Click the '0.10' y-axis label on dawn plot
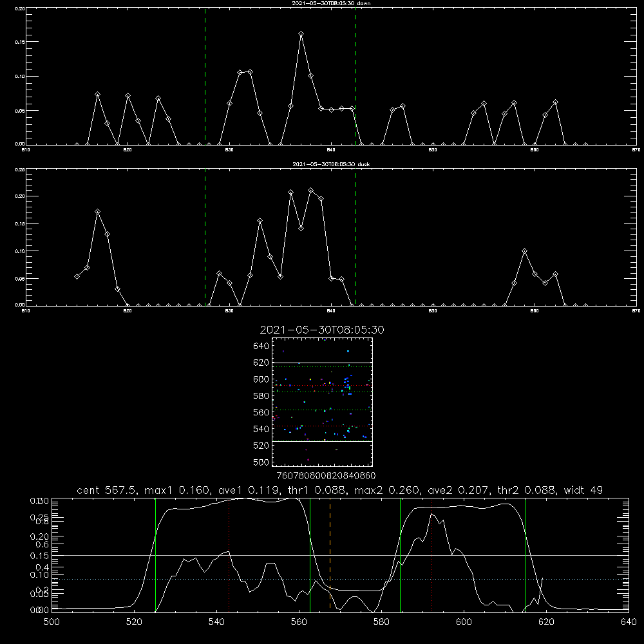This screenshot has height=644, width=644. tap(20, 77)
